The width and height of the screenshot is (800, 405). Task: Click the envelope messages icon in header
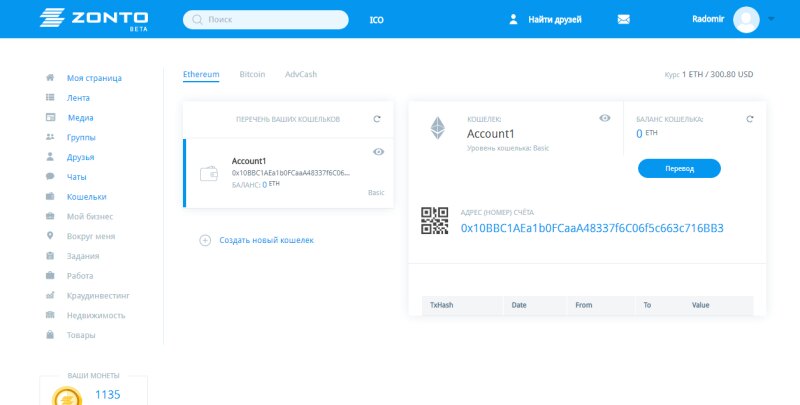click(624, 19)
